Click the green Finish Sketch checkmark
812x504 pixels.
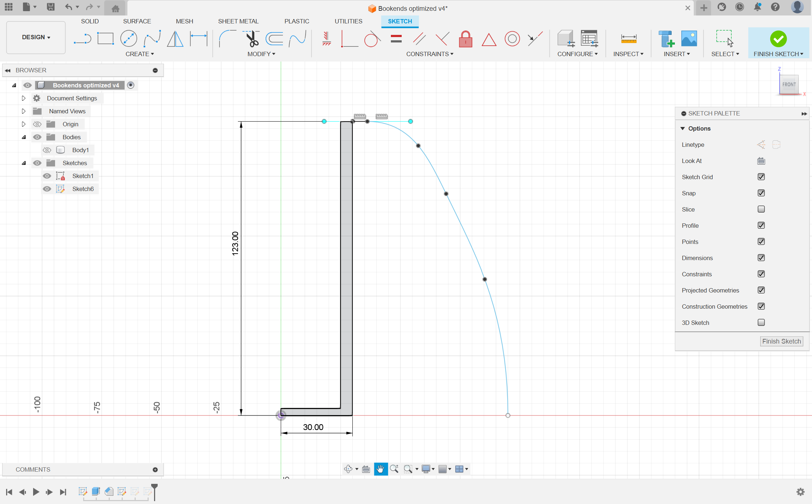[778, 38]
